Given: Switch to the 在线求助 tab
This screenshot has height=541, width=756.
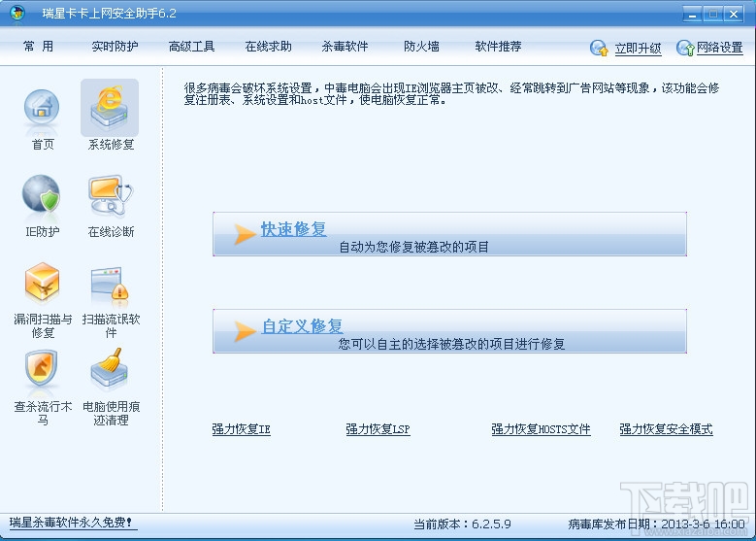Looking at the screenshot, I should coord(268,47).
